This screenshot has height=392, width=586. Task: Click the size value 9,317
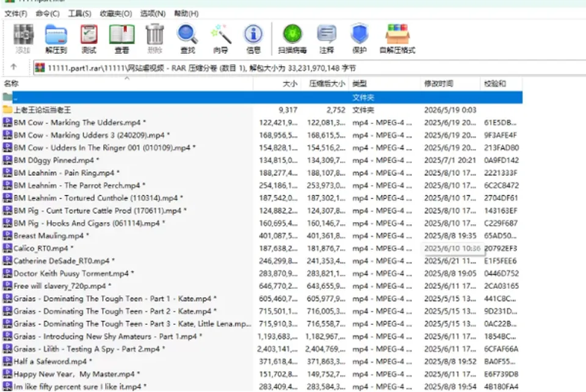288,110
